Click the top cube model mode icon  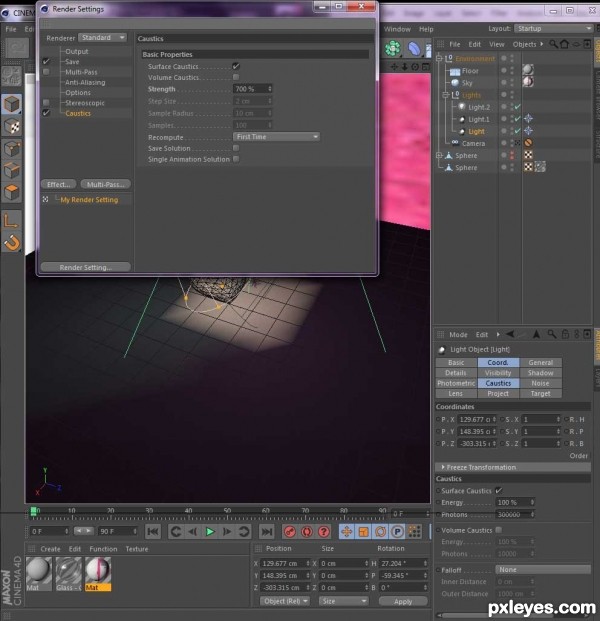pyautogui.click(x=12, y=104)
